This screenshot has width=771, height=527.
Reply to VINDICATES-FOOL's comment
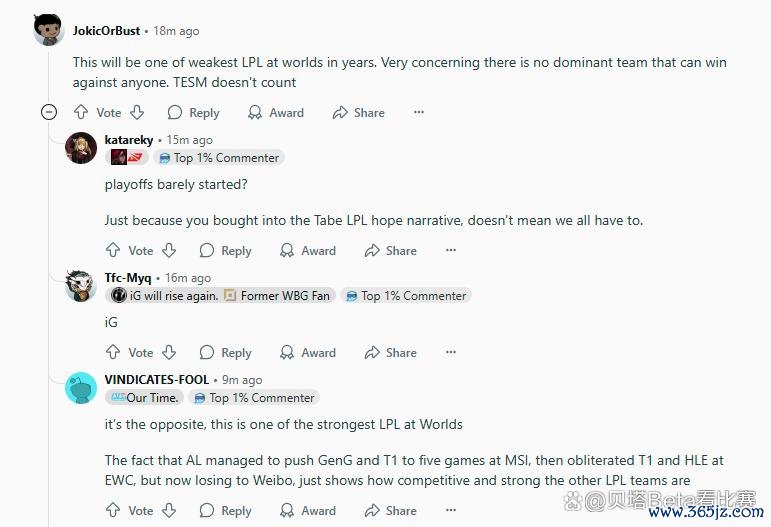tap(225, 510)
